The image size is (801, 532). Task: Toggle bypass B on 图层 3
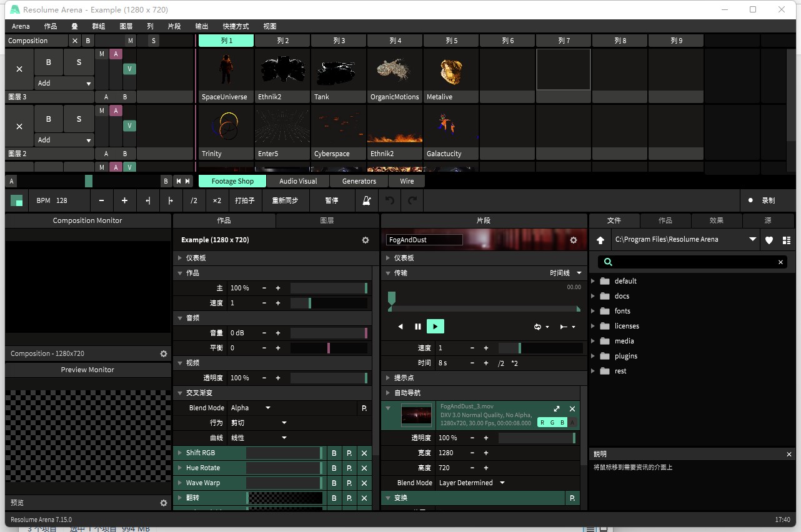pos(49,62)
